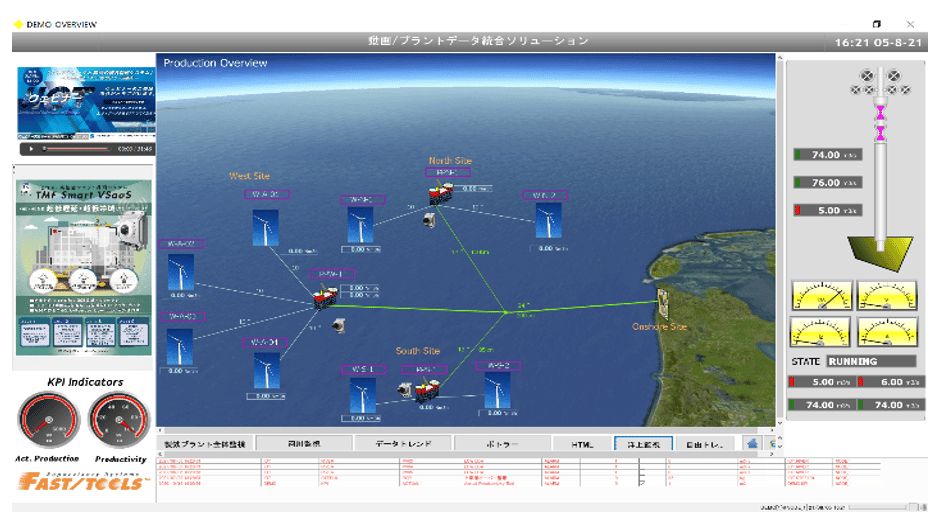Click the 76.00 value indicator
Viewport: 940px width, 528px height.
(828, 182)
